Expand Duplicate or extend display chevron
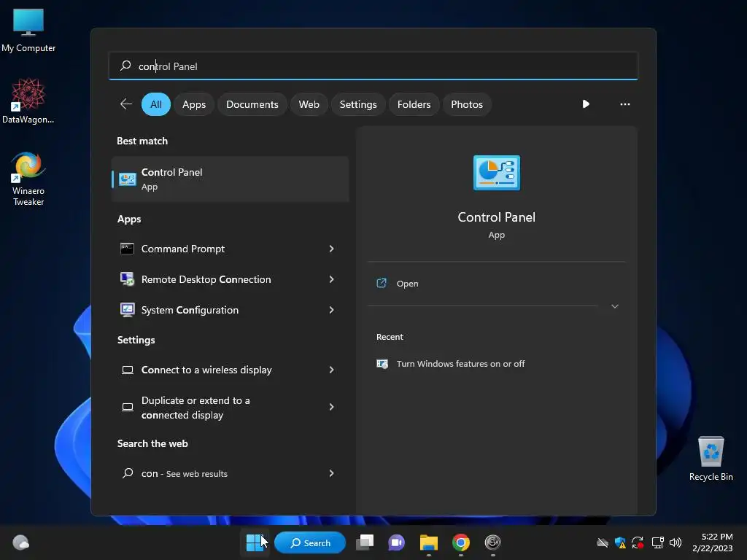 331,407
